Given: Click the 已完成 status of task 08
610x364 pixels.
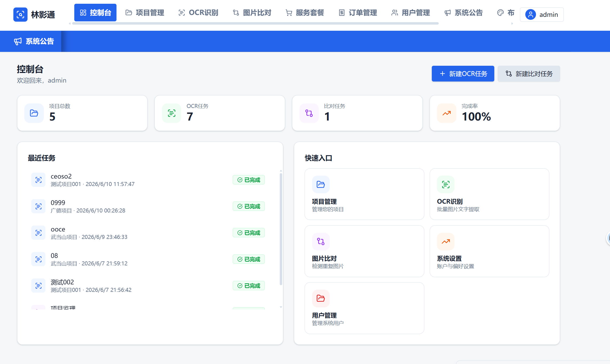Looking at the screenshot, I should click(x=249, y=259).
